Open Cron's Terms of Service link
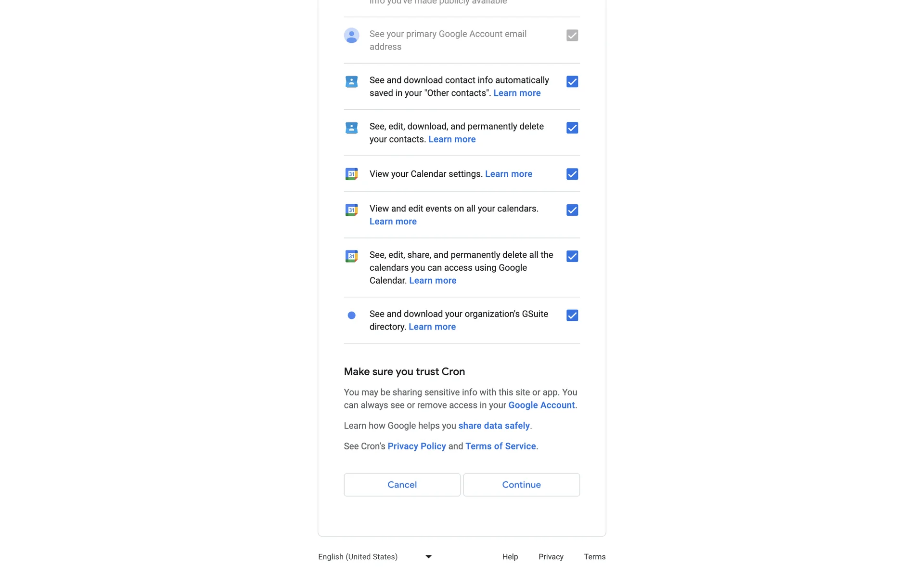This screenshot has width=924, height=578. [500, 446]
